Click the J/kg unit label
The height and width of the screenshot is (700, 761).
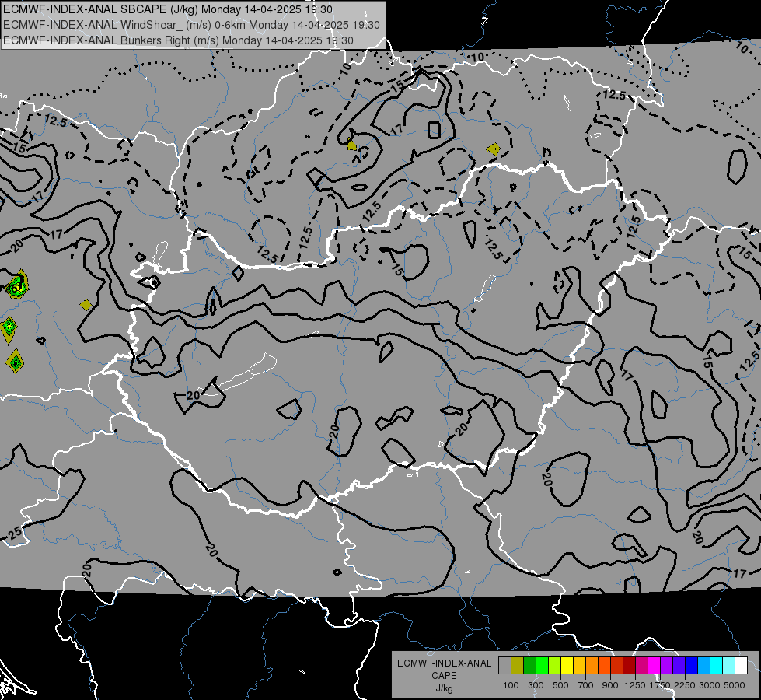444,688
